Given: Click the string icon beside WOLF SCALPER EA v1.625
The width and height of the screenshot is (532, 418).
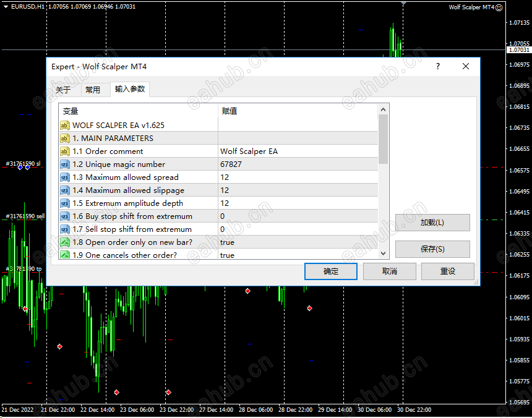Looking at the screenshot, I should coord(64,126).
